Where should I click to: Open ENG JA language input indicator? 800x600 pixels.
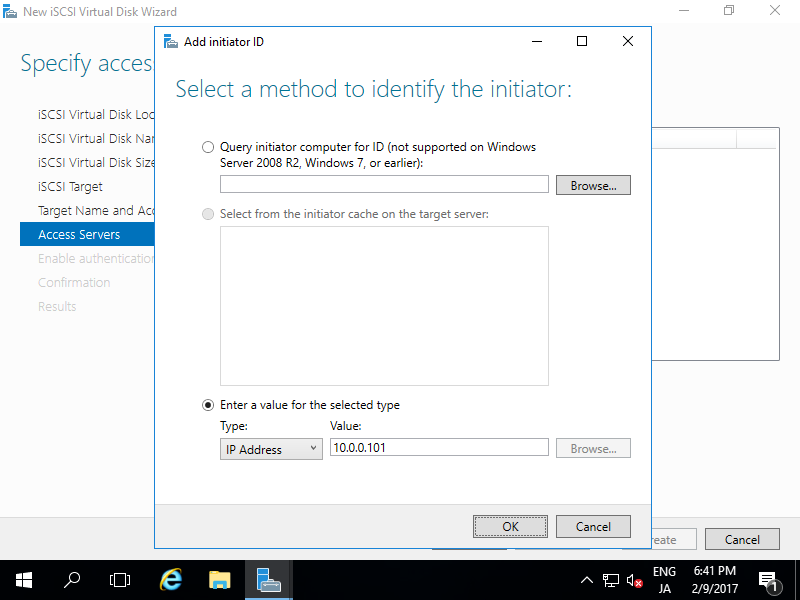[x=664, y=580]
